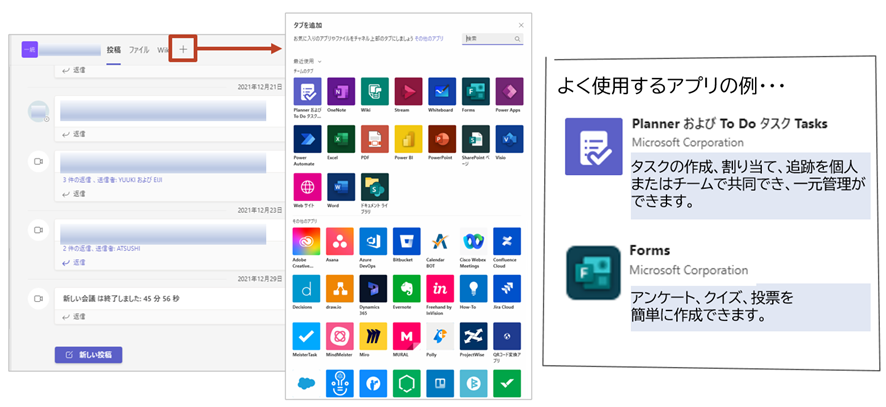This screenshot has width=886, height=407.
Task: Choose the Bitbucket app
Action: coord(407,241)
